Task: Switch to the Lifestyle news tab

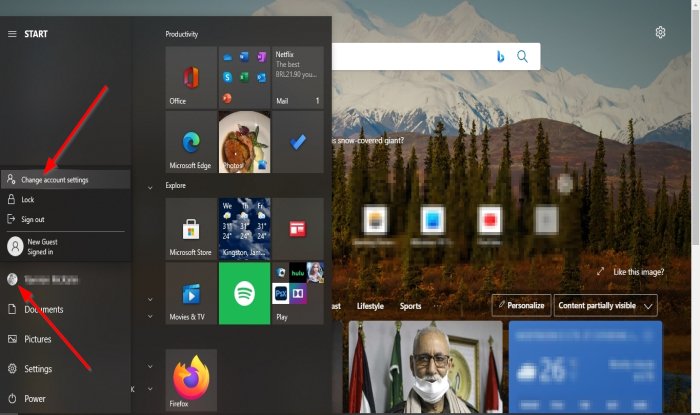Action: pos(369,306)
